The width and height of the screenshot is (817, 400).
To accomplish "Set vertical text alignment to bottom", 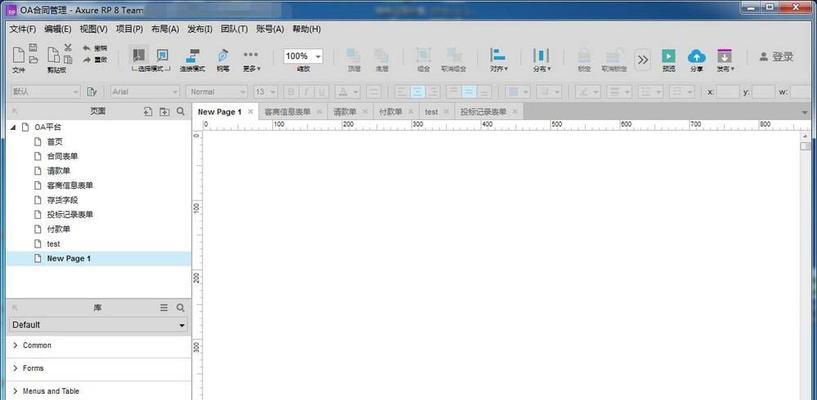I will pos(484,92).
